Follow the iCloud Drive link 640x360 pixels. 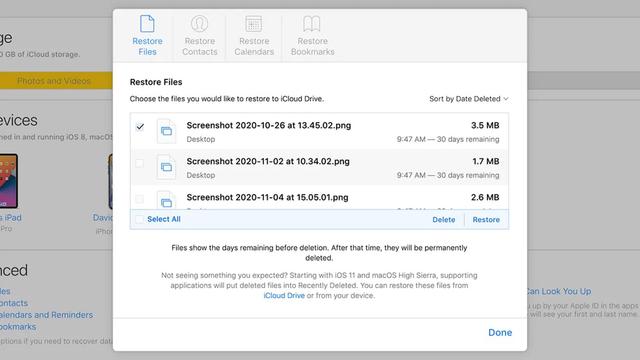284,296
